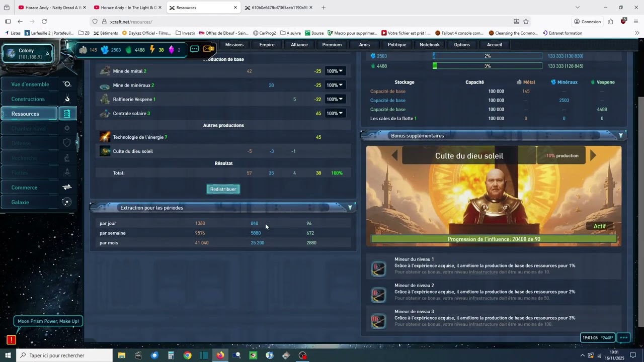The width and height of the screenshot is (644, 362).
Task: Open the Politique menu
Action: pyautogui.click(x=397, y=45)
